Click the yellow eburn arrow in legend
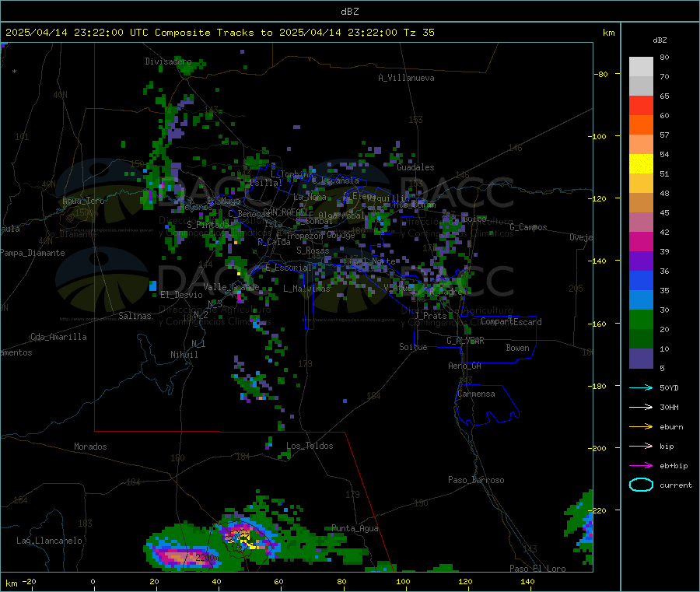700x592 pixels. (x=641, y=427)
